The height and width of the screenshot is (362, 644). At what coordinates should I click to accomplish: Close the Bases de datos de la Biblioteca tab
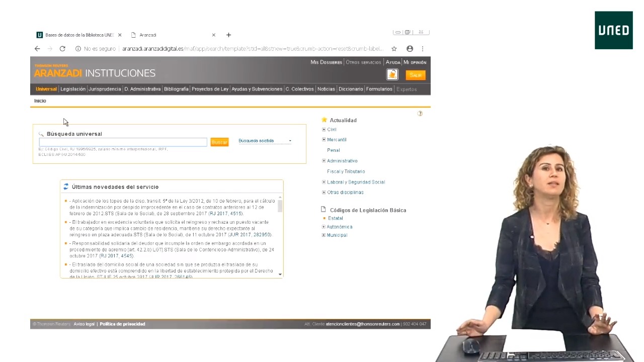[x=120, y=35]
